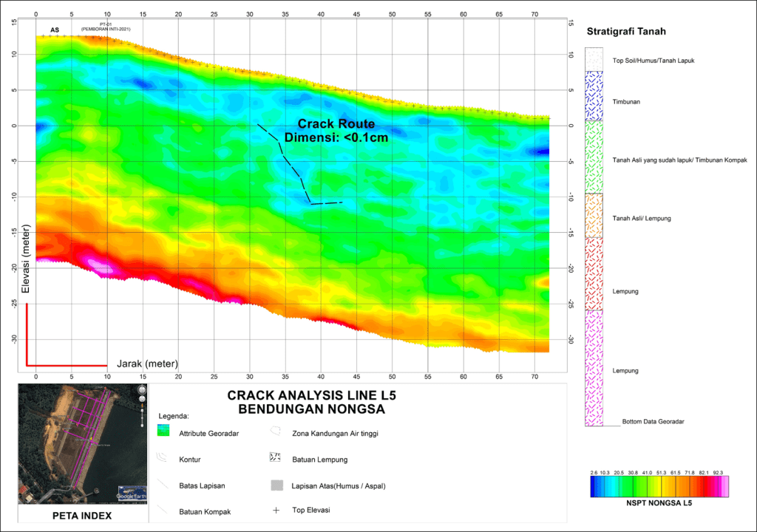The width and height of the screenshot is (757, 532).
Task: Click the blue Timbunan stratigraphy layer
Action: tap(594, 95)
